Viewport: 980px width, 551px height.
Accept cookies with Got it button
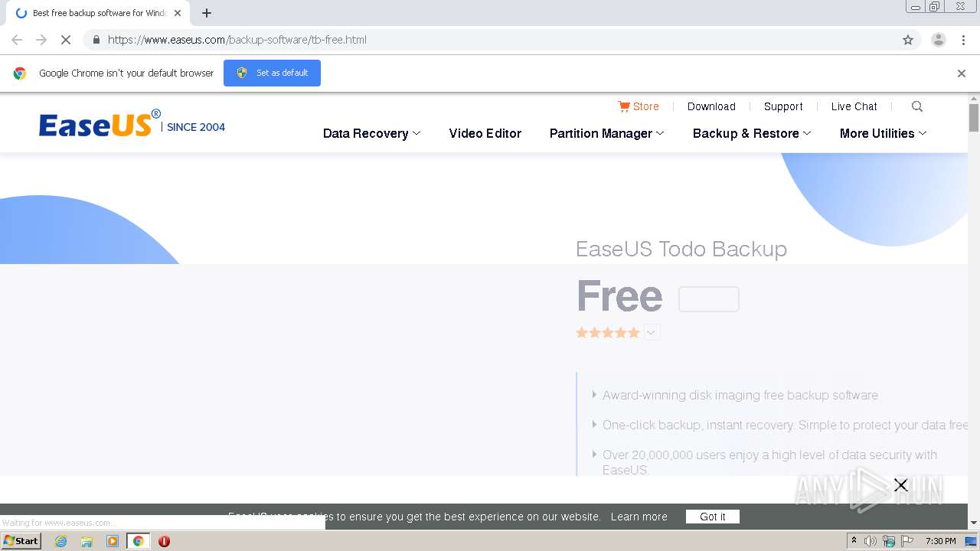(x=713, y=517)
